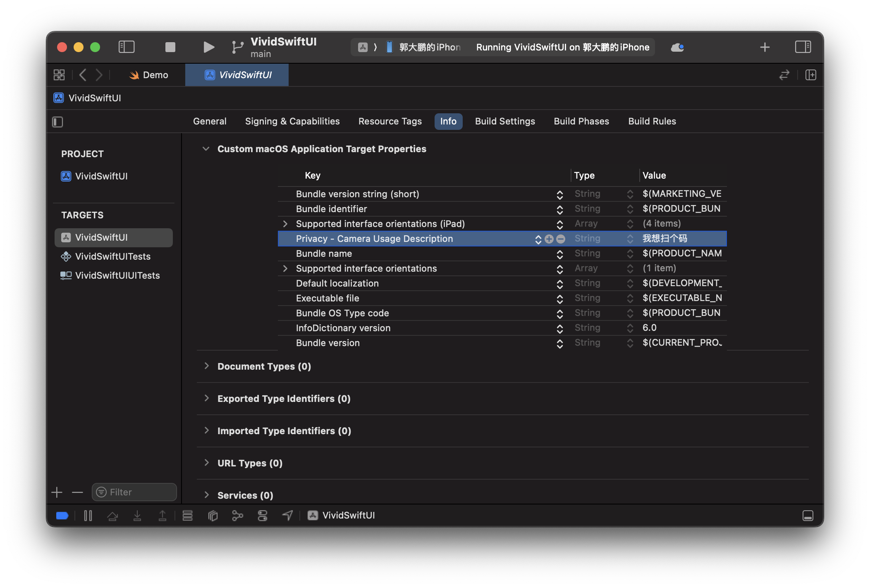Click the Step Over debug button

point(112,516)
